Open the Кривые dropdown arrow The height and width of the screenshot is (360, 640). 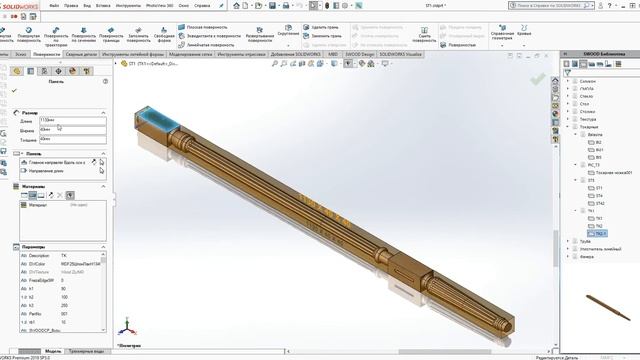[x=524, y=45]
